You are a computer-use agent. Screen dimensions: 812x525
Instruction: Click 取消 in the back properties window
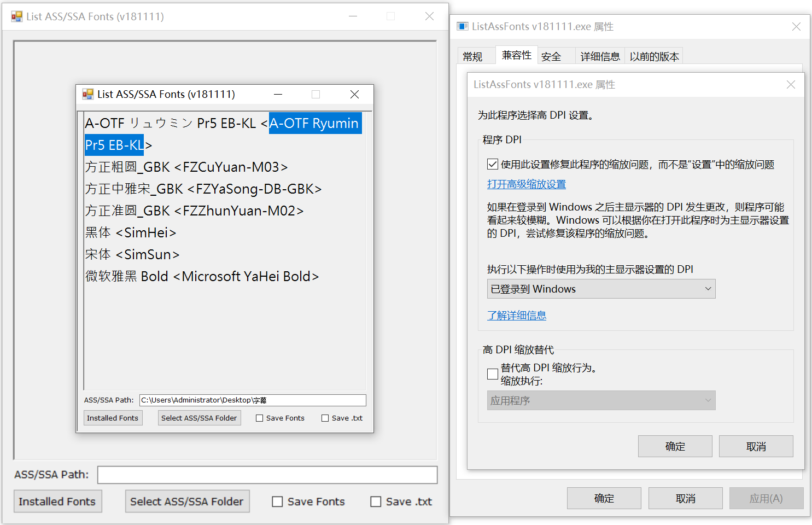pyautogui.click(x=685, y=498)
